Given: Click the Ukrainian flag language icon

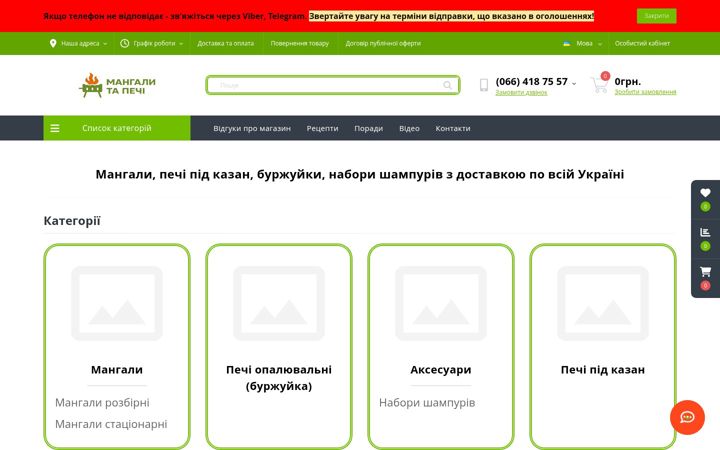Looking at the screenshot, I should pos(567,44).
